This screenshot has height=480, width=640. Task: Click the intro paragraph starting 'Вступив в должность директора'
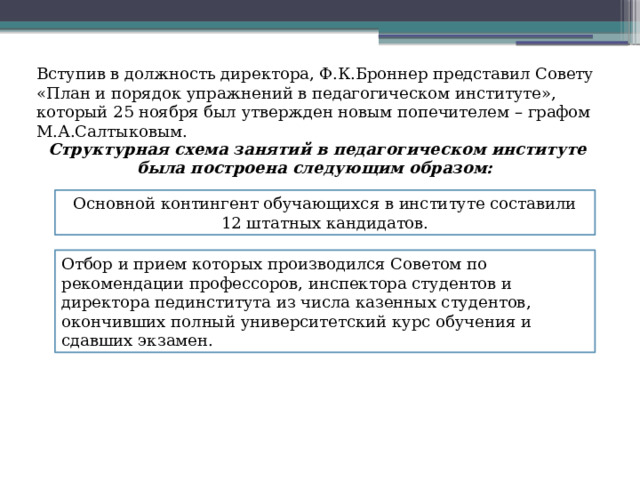314,103
